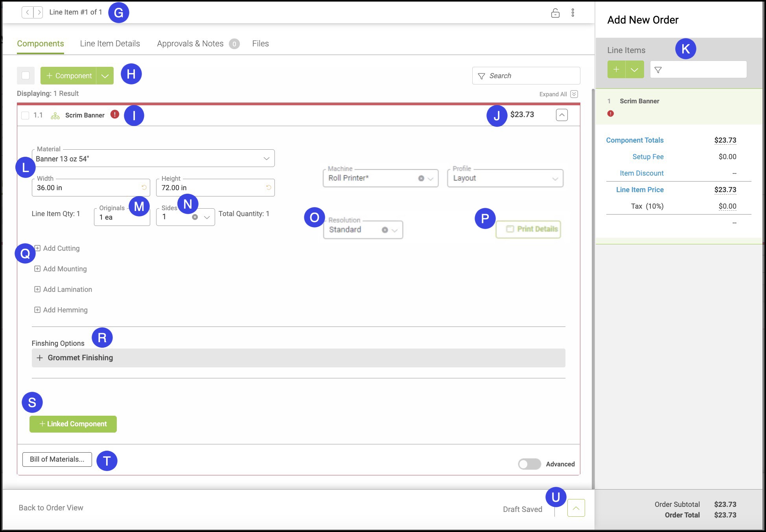Check the Scrim Banner 1.1 checkbox

coord(25,115)
